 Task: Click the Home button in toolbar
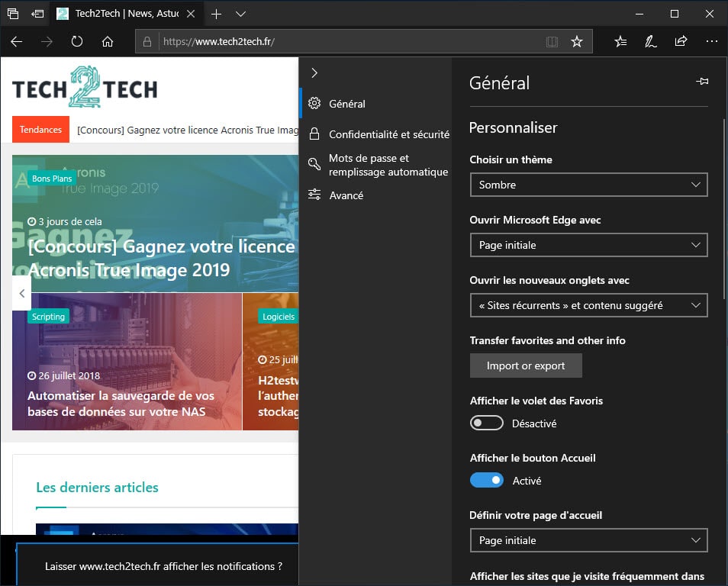point(108,42)
